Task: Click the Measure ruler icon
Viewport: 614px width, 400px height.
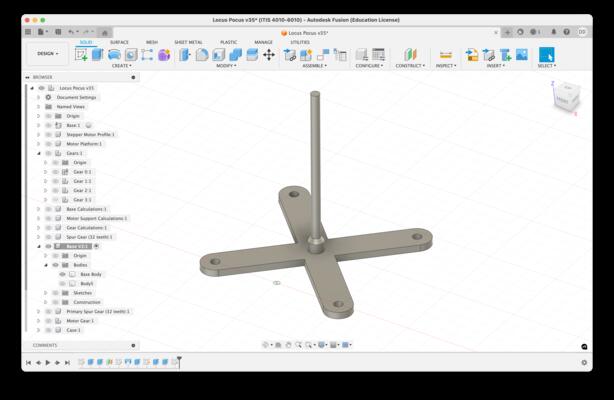Action: click(x=446, y=55)
